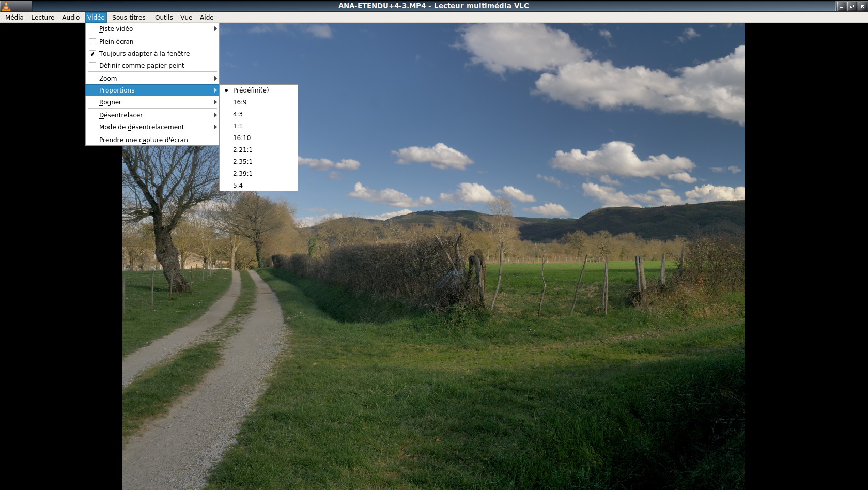Select Prendre une capture d'écran

point(144,140)
